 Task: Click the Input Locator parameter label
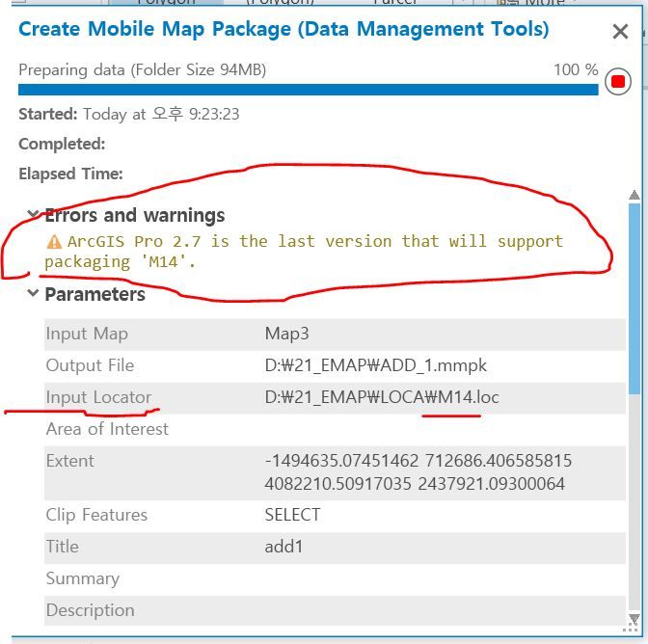point(98,397)
